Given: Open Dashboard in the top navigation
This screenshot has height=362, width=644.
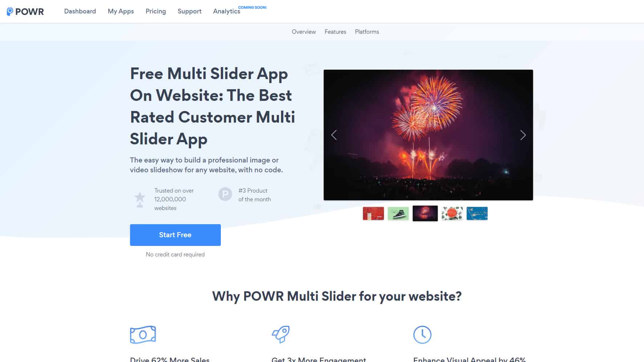Looking at the screenshot, I should tap(80, 11).
